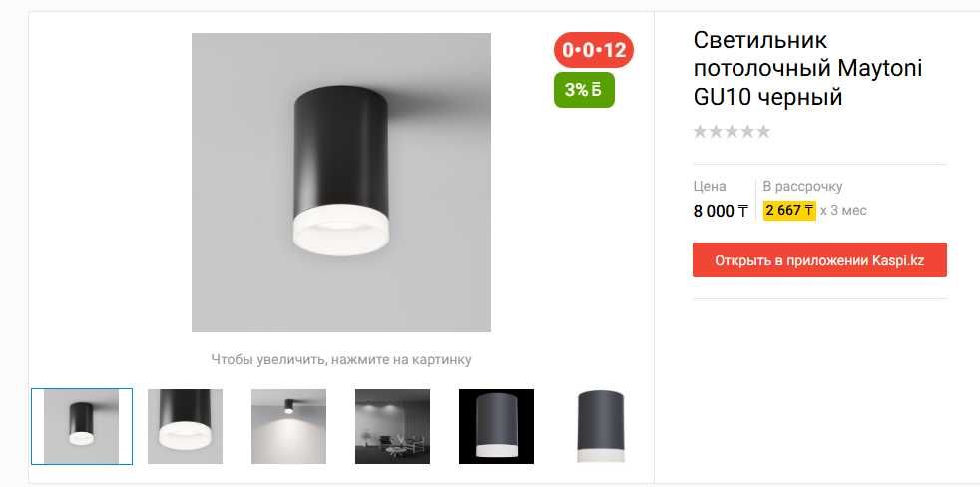Enlarge the main lamp product image
The width and height of the screenshot is (980, 487).
tap(341, 183)
